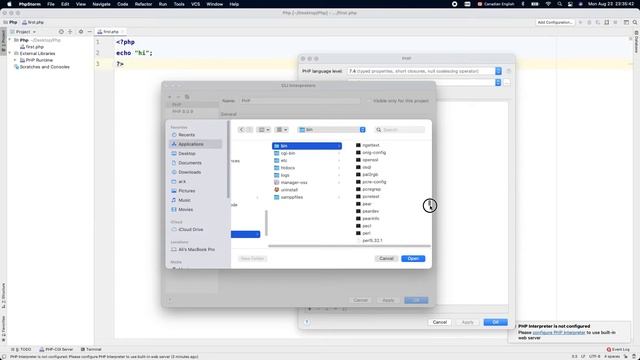The image size is (640, 360).
Task: Open macOS Spotlight search in menu bar
Action: (560, 4)
